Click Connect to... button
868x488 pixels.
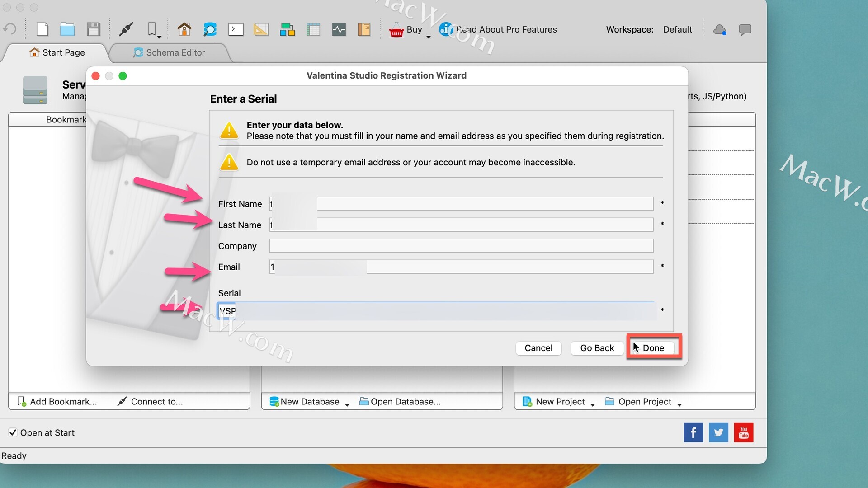pyautogui.click(x=150, y=401)
